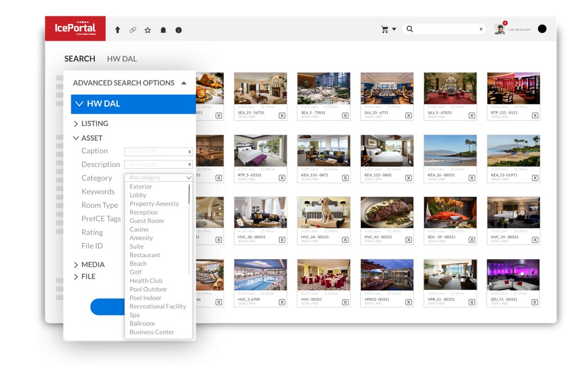
Task: Open the shopping cart dropdown
Action: [388, 29]
